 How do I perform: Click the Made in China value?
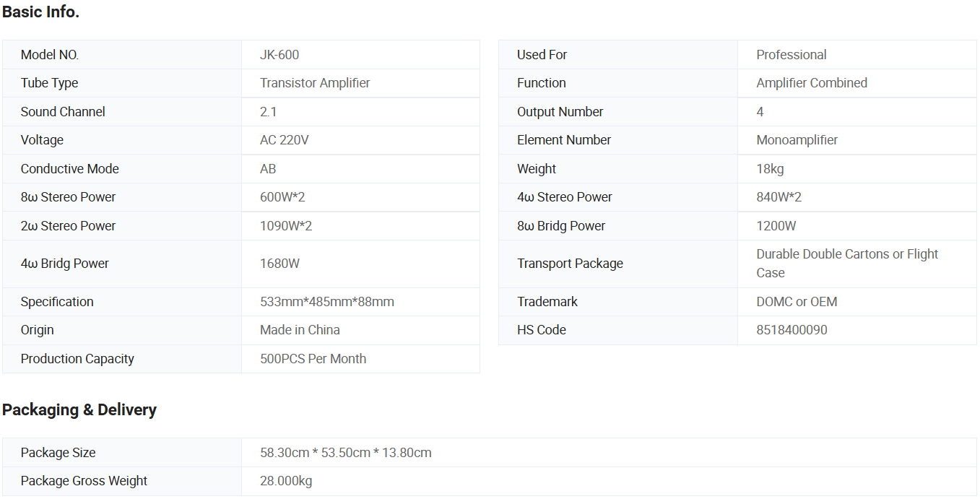pos(300,330)
